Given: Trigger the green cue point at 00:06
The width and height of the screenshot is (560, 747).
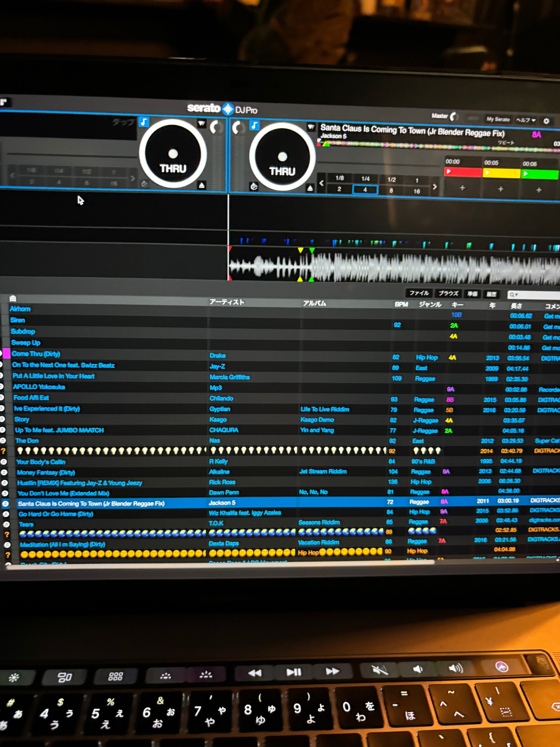Looking at the screenshot, I should click(x=540, y=174).
